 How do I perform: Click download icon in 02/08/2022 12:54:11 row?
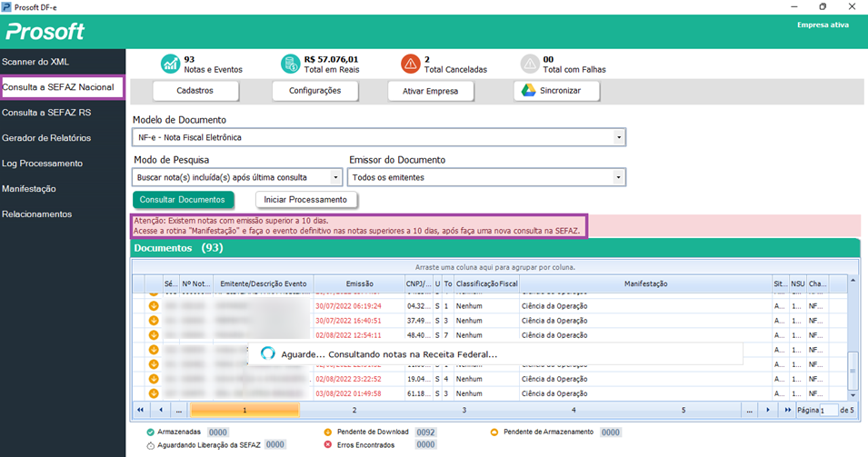(x=154, y=334)
